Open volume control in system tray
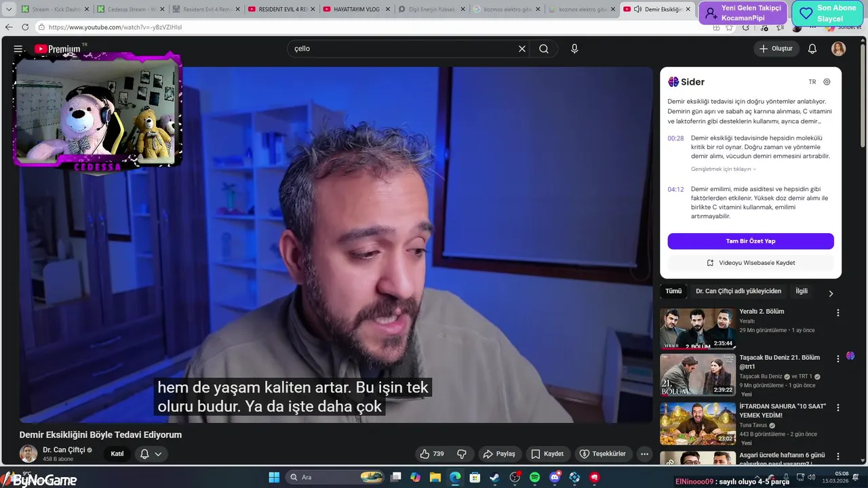The image size is (868, 488). [812, 477]
